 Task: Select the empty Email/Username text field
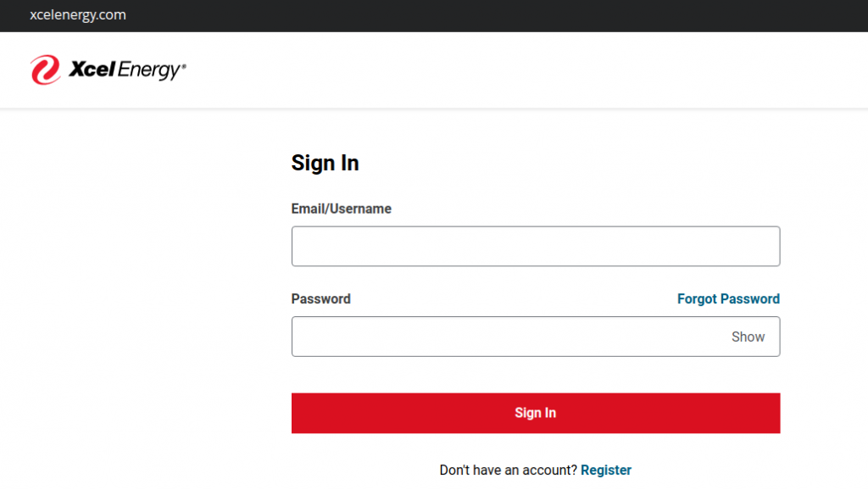535,246
